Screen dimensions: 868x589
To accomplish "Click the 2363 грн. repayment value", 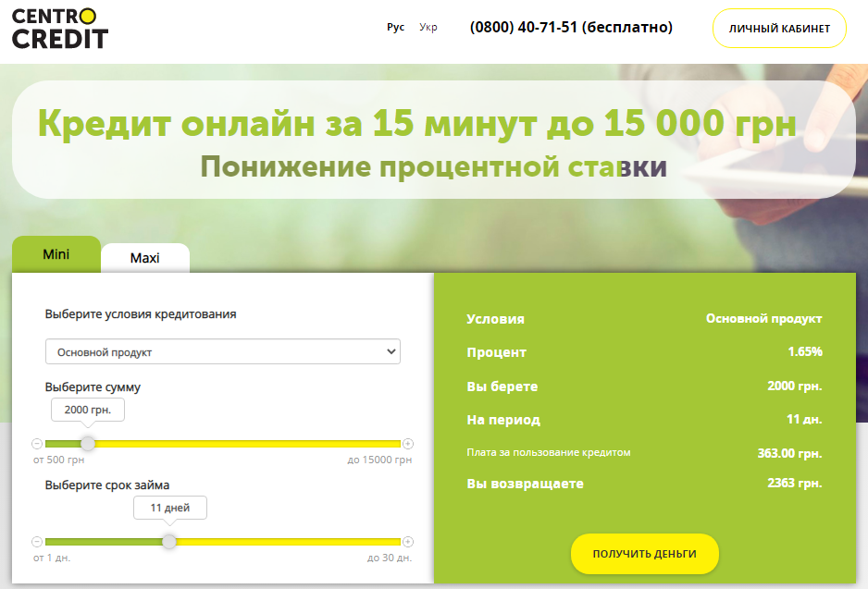I will pyautogui.click(x=795, y=483).
